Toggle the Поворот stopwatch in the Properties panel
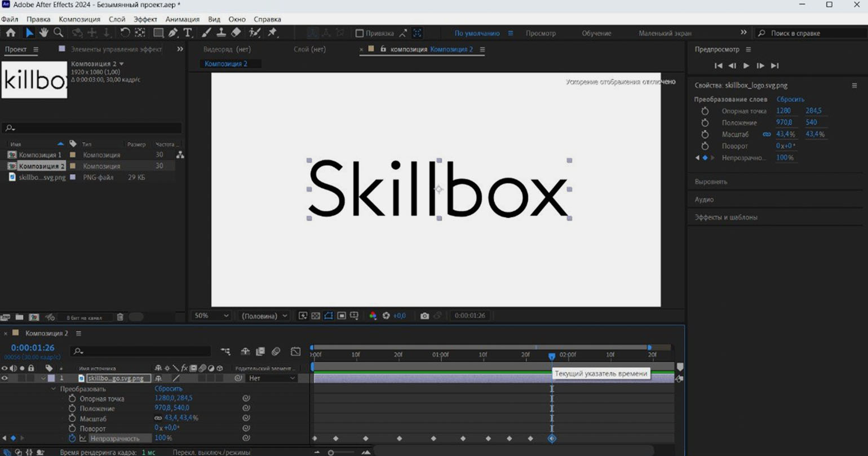The image size is (868, 456). [705, 146]
